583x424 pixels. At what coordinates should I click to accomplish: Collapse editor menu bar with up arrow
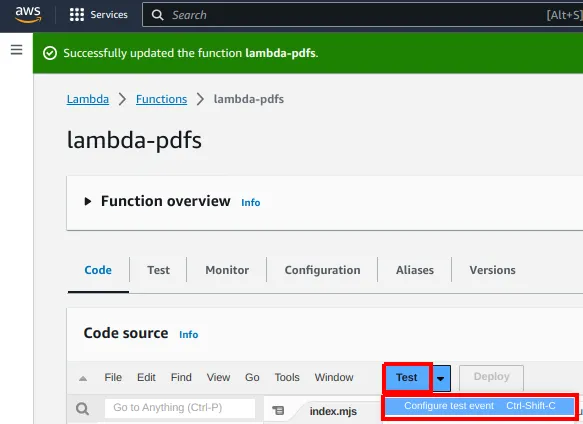click(x=83, y=379)
